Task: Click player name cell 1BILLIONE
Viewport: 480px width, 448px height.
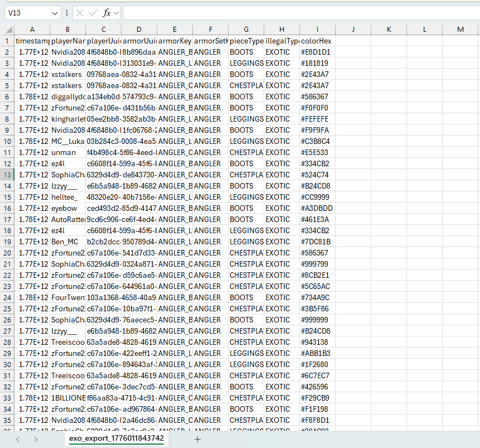Action: click(x=67, y=398)
